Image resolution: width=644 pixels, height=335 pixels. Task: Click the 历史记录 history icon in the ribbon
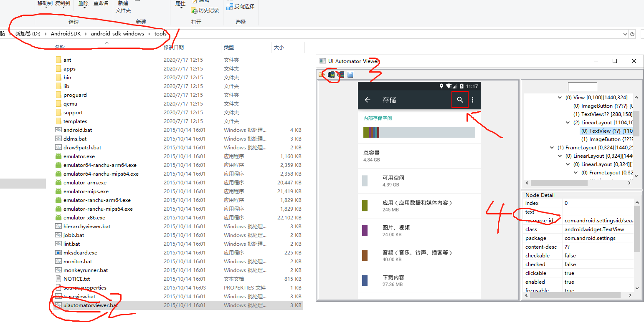194,10
